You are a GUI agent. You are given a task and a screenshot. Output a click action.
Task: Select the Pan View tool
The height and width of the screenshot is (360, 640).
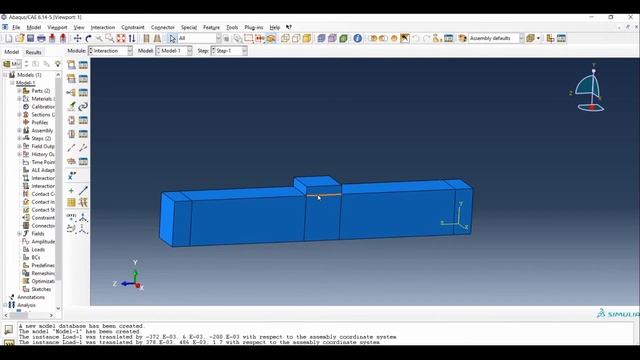point(77,38)
